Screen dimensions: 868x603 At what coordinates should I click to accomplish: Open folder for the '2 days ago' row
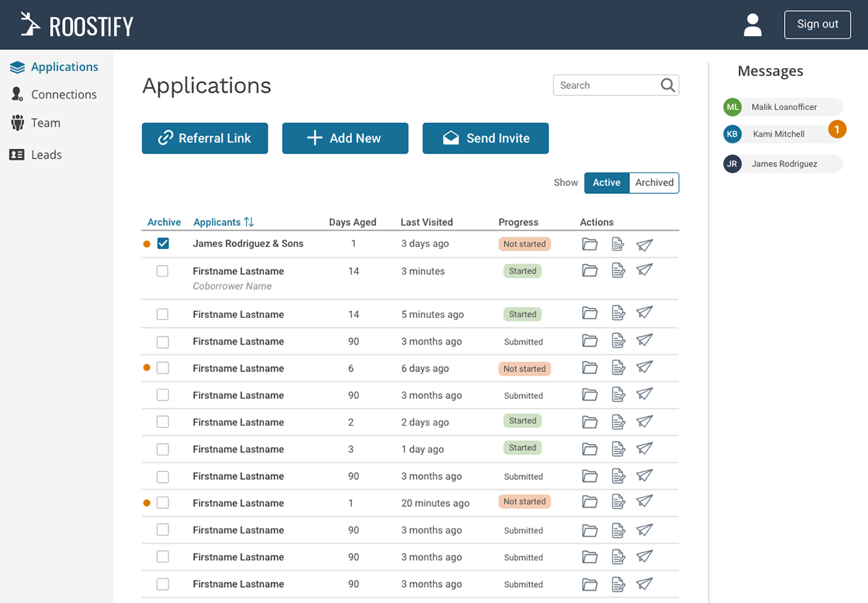590,421
